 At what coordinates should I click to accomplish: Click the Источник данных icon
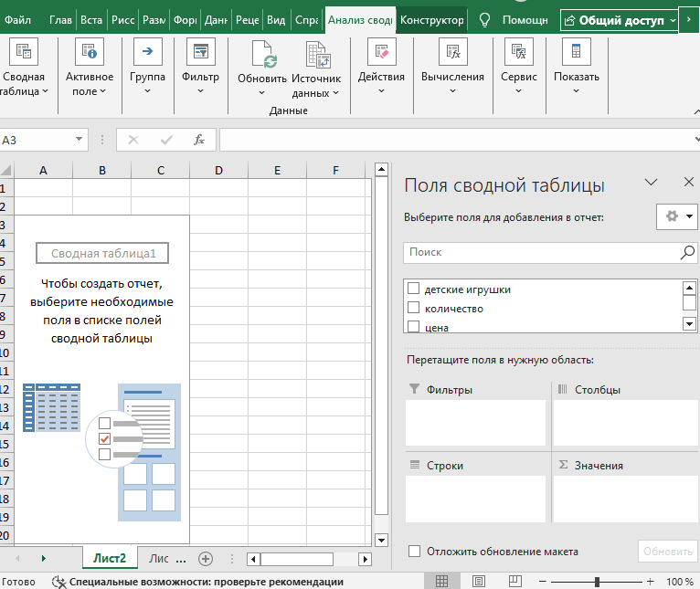317,55
